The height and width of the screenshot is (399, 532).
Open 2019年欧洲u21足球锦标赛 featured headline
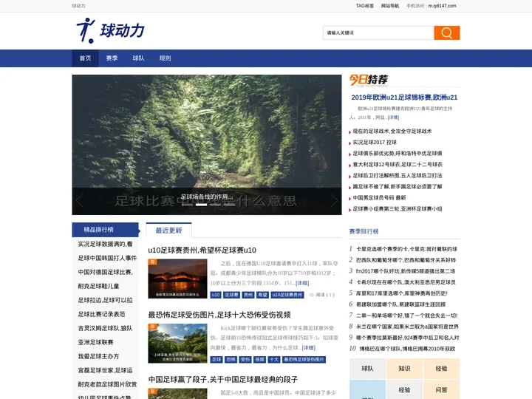404,98
